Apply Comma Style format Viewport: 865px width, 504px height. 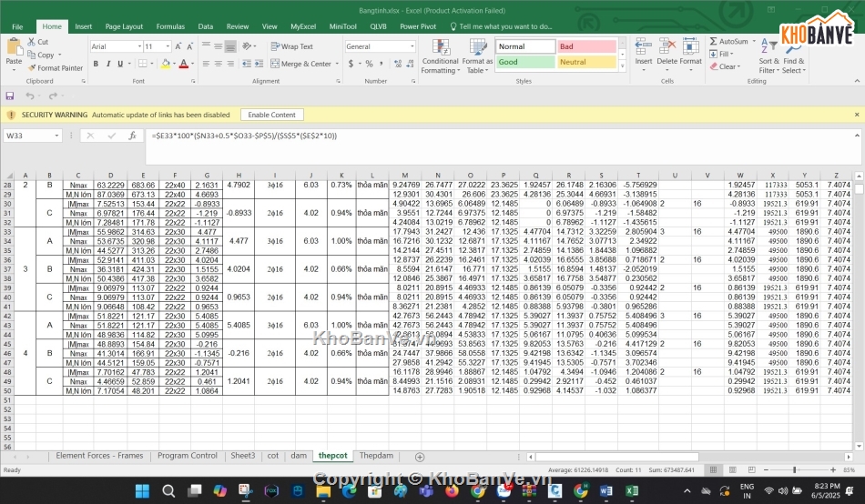[x=382, y=64]
